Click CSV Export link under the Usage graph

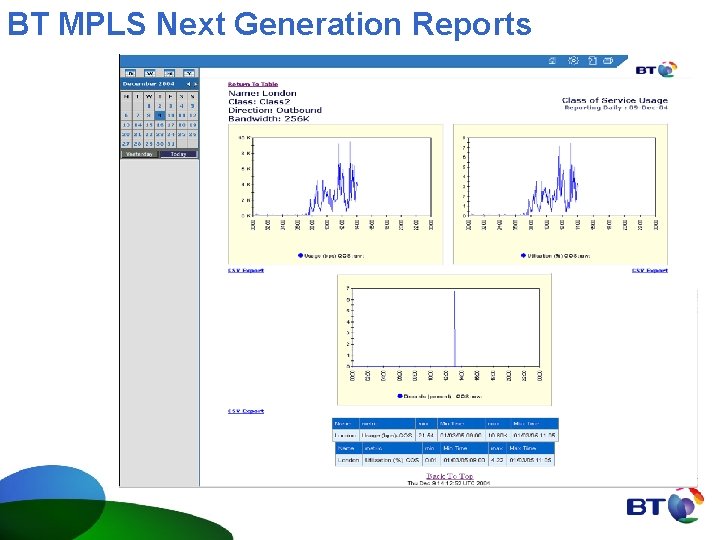click(246, 270)
